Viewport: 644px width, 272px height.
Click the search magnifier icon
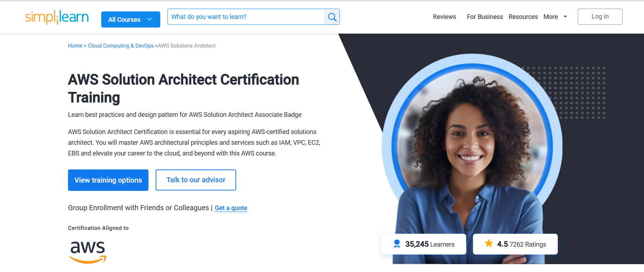tap(332, 17)
